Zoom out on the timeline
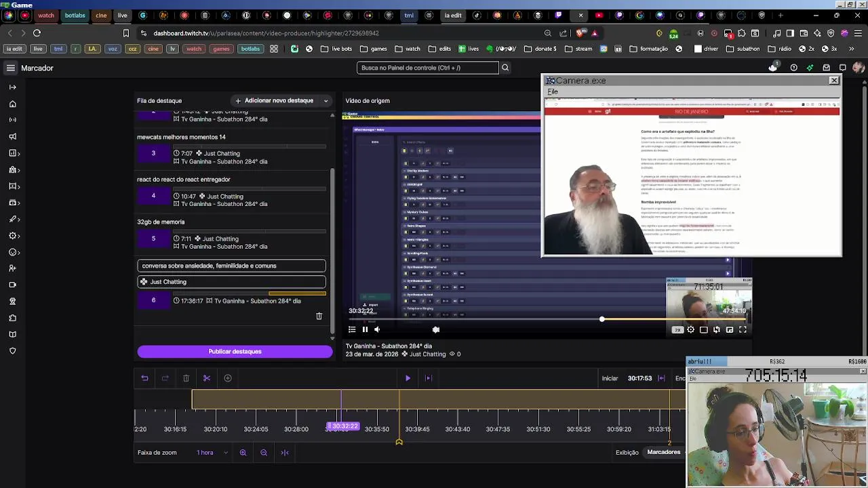The width and height of the screenshot is (868, 488). pos(264,453)
